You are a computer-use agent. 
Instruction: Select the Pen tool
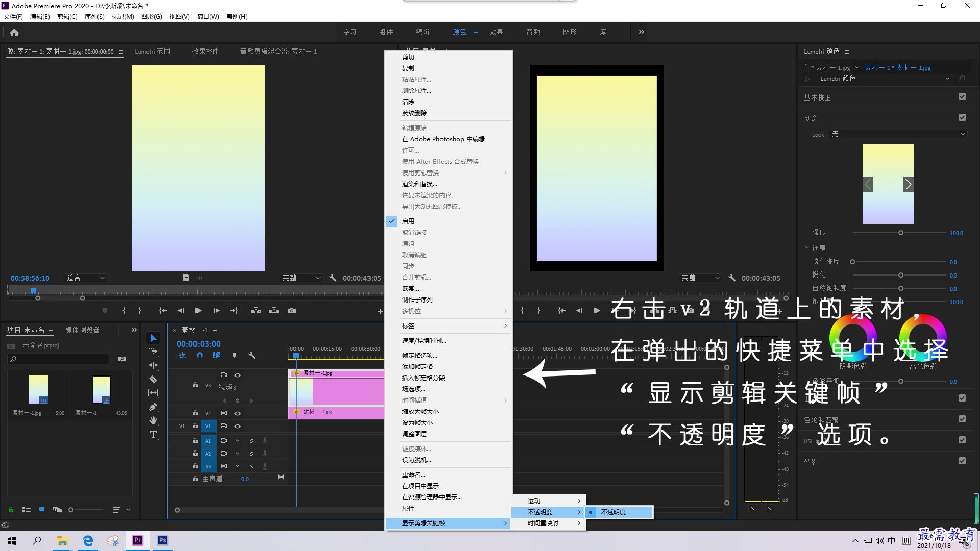[153, 407]
